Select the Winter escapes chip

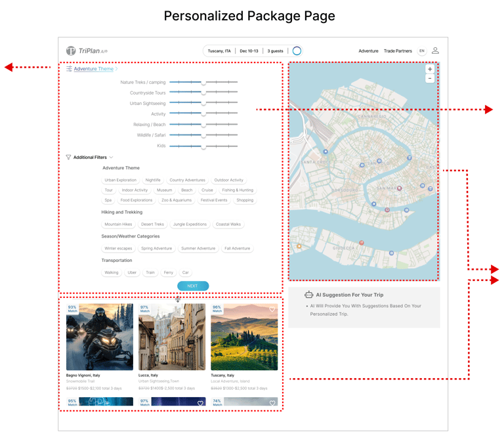pos(118,248)
